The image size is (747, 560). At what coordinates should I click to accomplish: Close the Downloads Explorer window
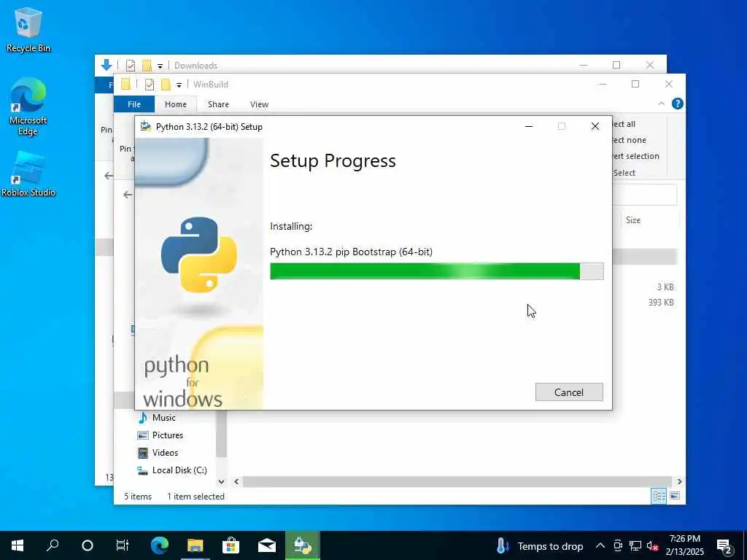(650, 65)
